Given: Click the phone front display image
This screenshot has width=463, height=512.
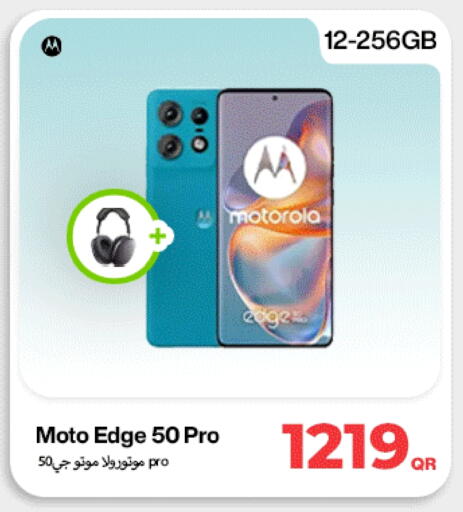Looking at the screenshot, I should 275,218.
